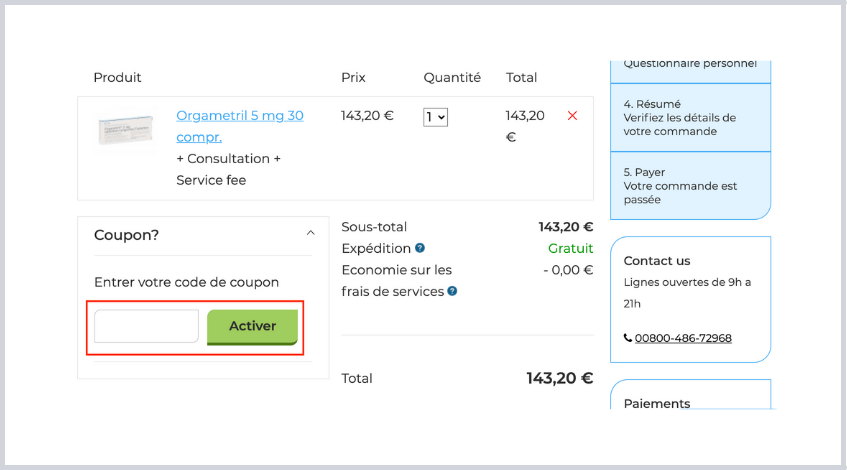Remove Orgametril item with red X
This screenshot has width=847, height=470.
572,116
